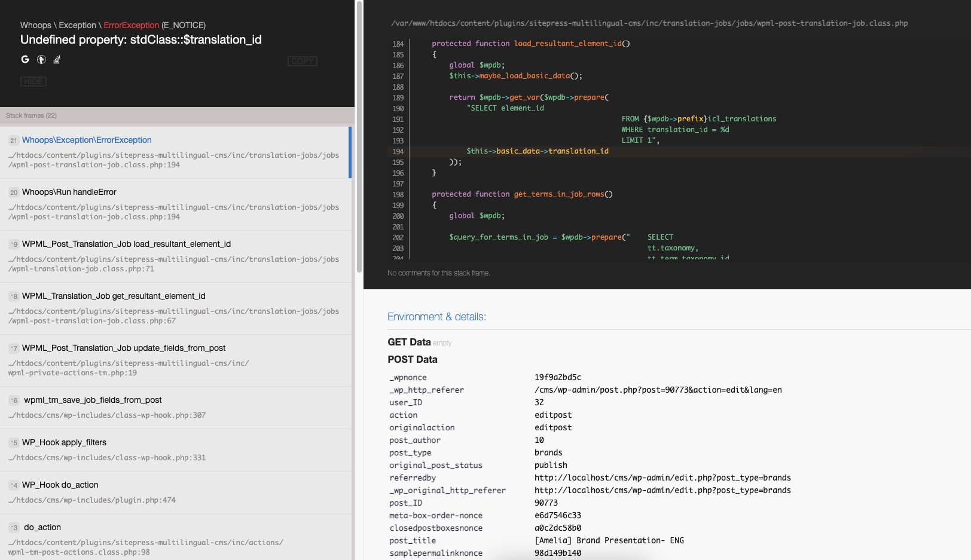
Task: Click the post_ID value 90773
Action: [546, 503]
